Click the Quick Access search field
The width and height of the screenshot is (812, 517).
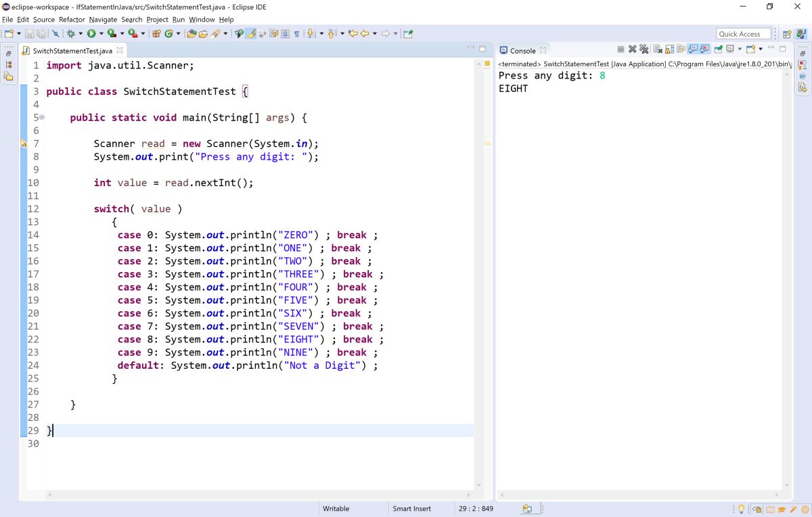point(743,34)
